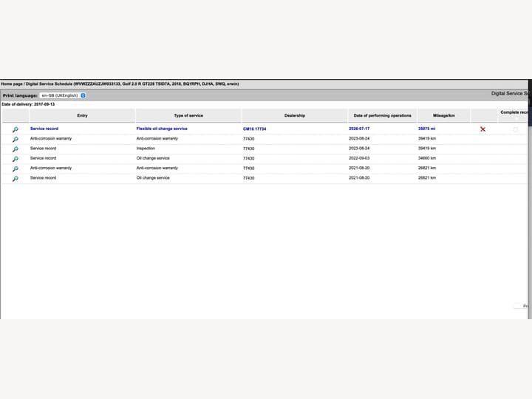532x399 pixels.
Task: Tick the Complete record checkbox in first row
Action: point(516,129)
